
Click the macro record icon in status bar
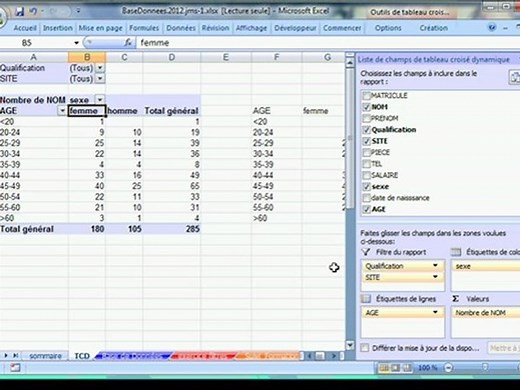(15, 368)
